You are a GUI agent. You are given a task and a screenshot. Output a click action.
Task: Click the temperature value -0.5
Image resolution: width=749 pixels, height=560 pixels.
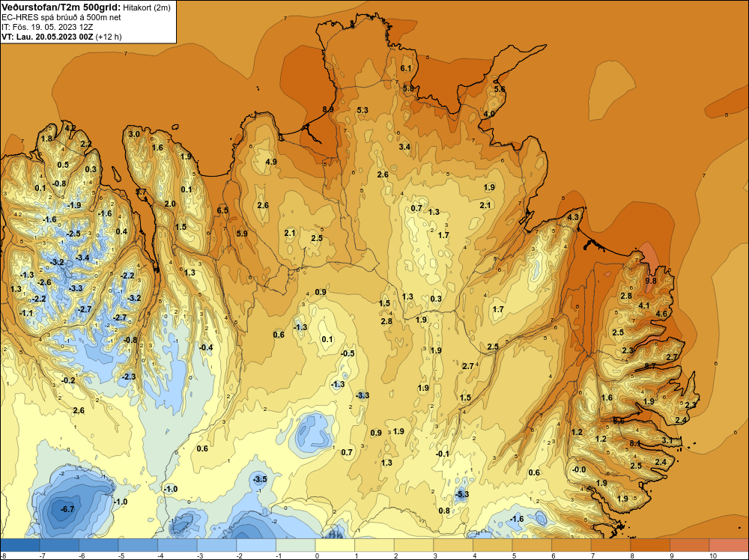click(x=348, y=353)
